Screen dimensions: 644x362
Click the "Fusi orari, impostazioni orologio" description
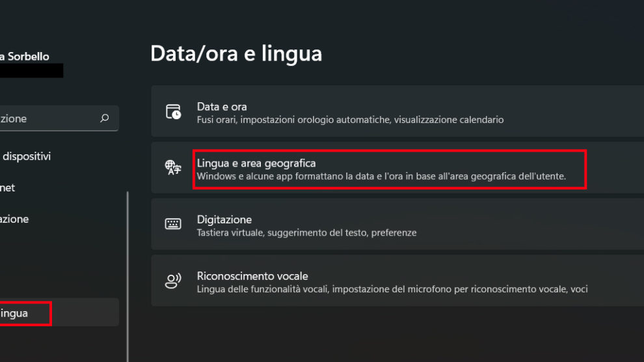tap(350, 120)
